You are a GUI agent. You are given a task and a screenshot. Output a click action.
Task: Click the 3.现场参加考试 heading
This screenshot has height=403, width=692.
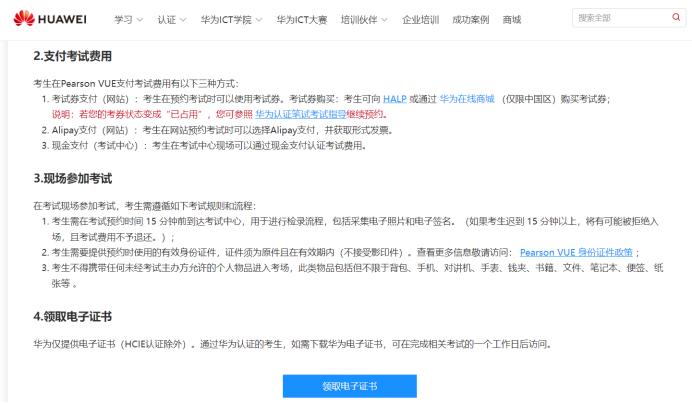72,178
